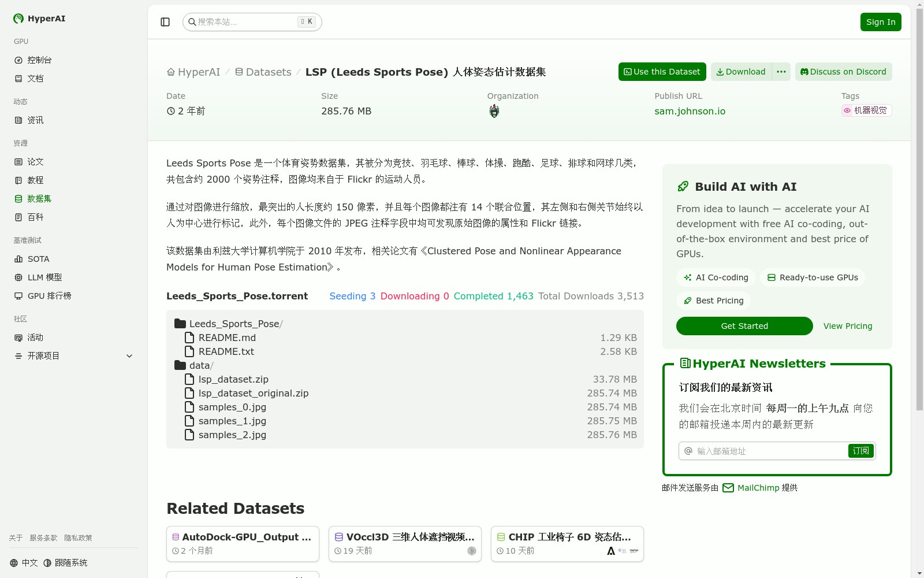Open VOccl3D related dataset card
924x578 pixels.
click(405, 544)
